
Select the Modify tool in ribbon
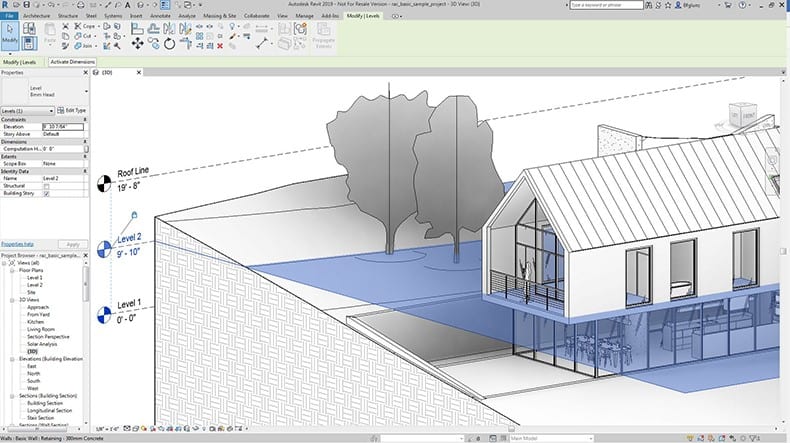click(x=12, y=35)
